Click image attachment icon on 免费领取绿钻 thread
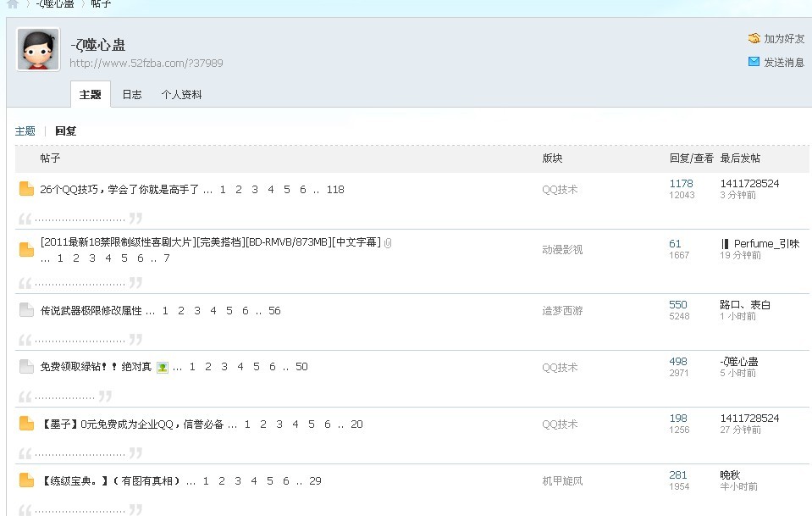 tap(162, 368)
